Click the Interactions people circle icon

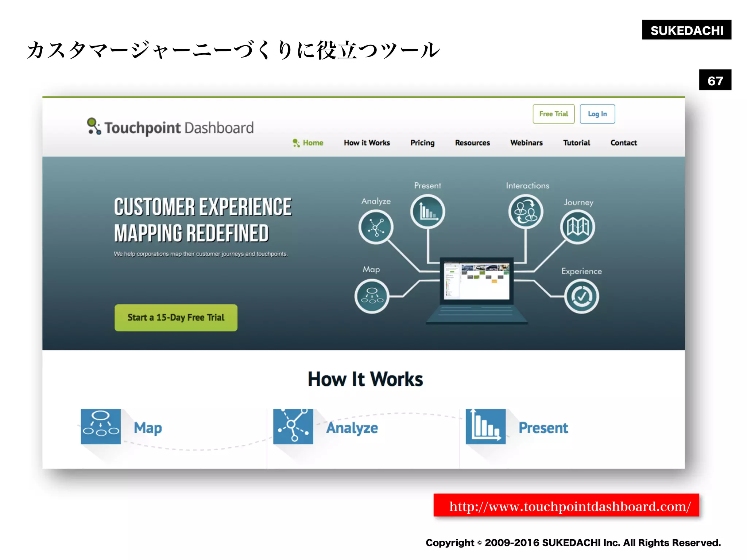(x=526, y=211)
